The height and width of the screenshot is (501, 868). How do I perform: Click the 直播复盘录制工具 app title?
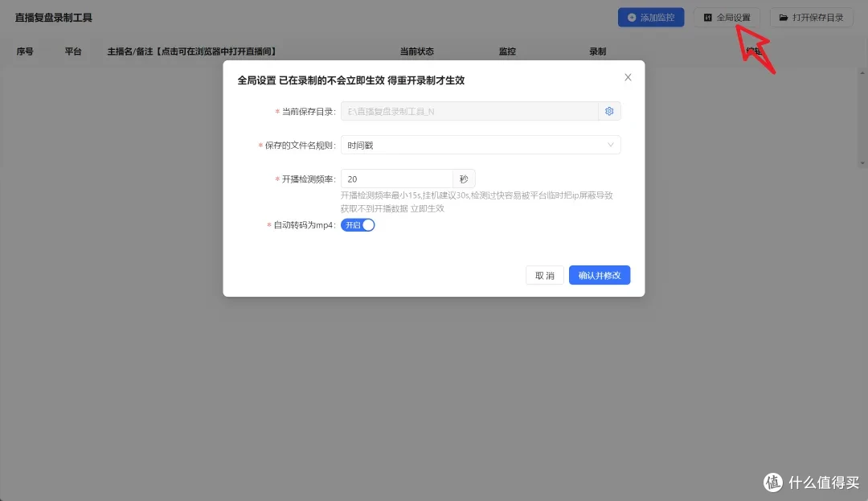[54, 18]
